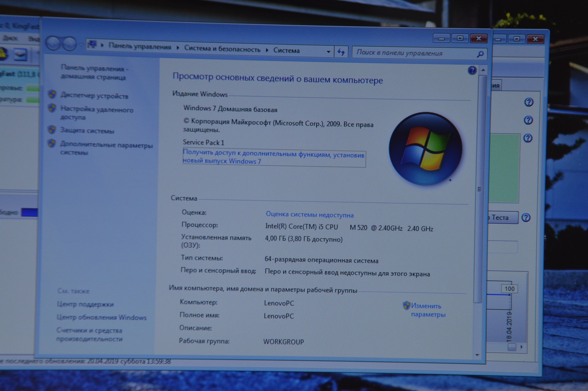Click the search magnifier icon
The width and height of the screenshot is (588, 391).
[x=480, y=54]
